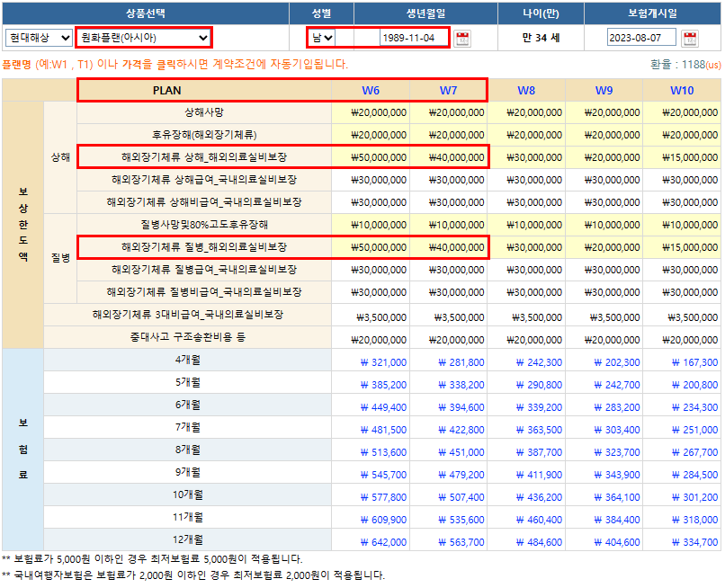
Task: Select the W7 plan column header
Action: pos(448,91)
